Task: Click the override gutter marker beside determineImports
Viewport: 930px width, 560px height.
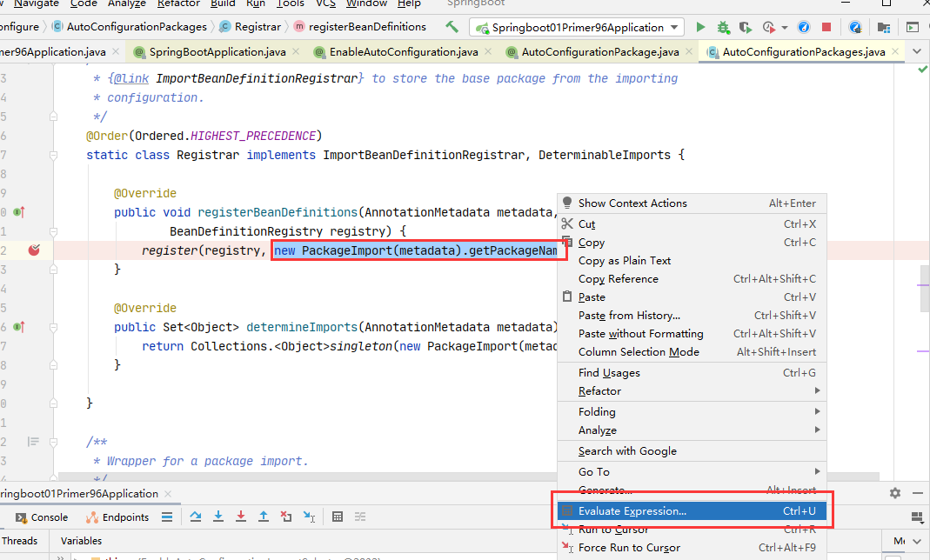Action: pos(19,327)
